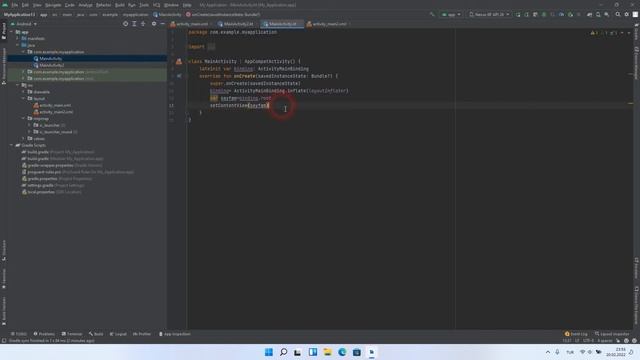Select activity_main2.xml in layout folder

pyautogui.click(x=56, y=112)
